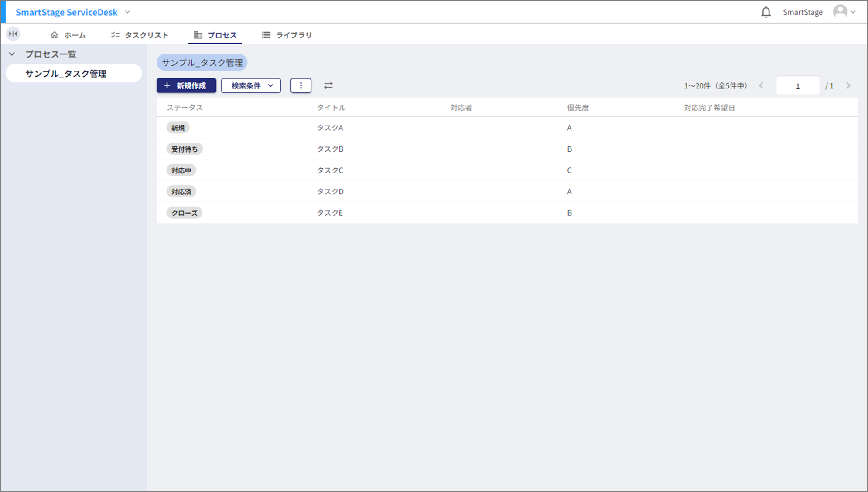Open the SmartStage ServiceDesk app dropdown
This screenshot has height=492, width=868.
click(127, 12)
